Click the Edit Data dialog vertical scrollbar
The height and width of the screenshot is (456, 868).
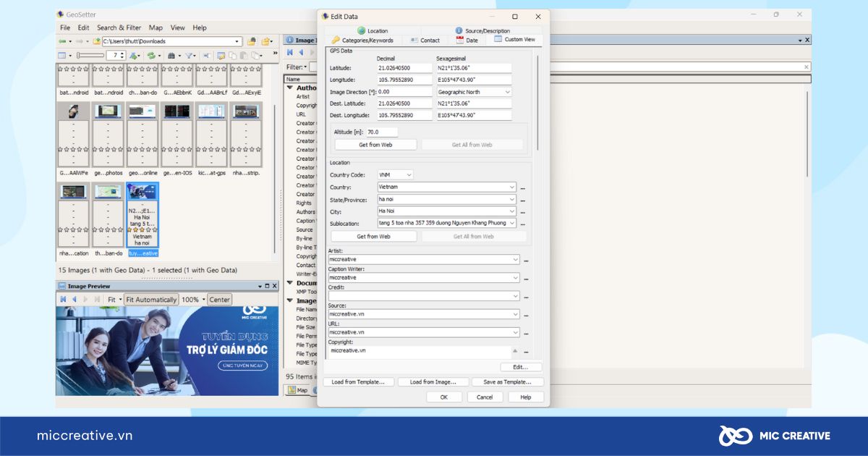538,101
